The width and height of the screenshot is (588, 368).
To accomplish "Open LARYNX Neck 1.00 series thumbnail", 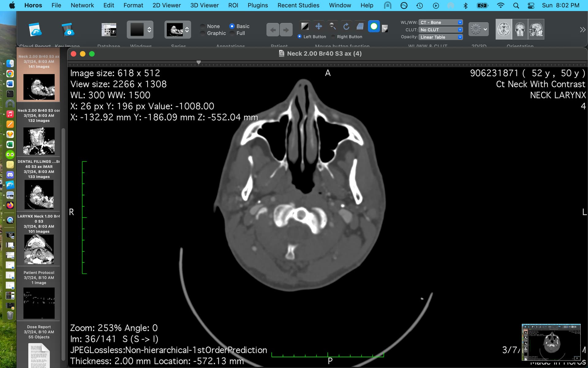I will pos(39,249).
